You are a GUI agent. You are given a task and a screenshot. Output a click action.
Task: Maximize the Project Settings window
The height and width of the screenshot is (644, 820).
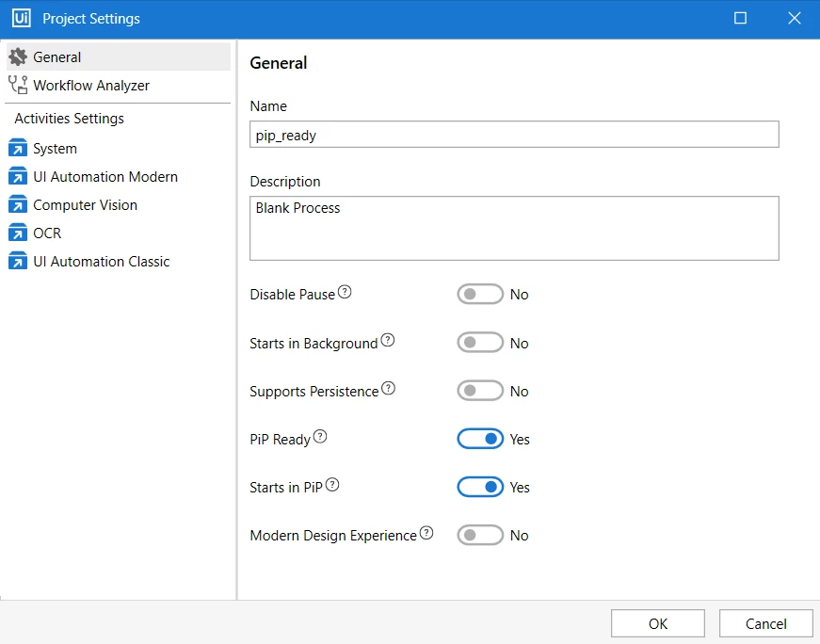[x=740, y=18]
